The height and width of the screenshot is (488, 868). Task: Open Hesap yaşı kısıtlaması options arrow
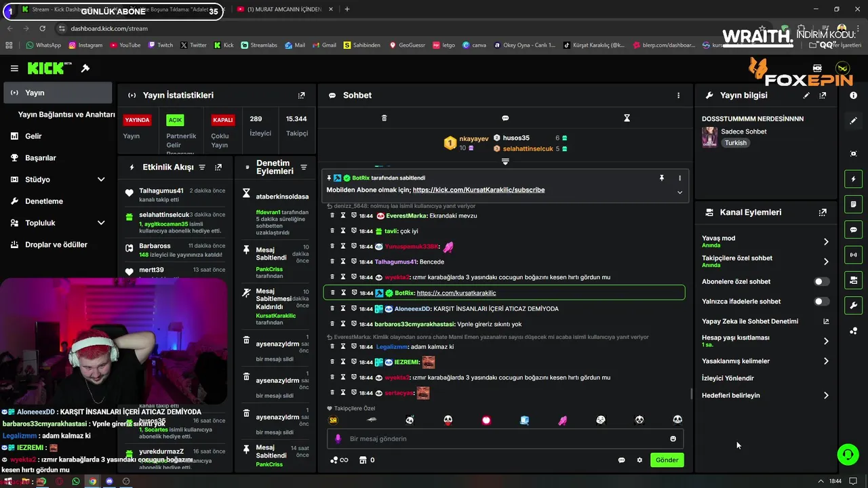click(826, 341)
